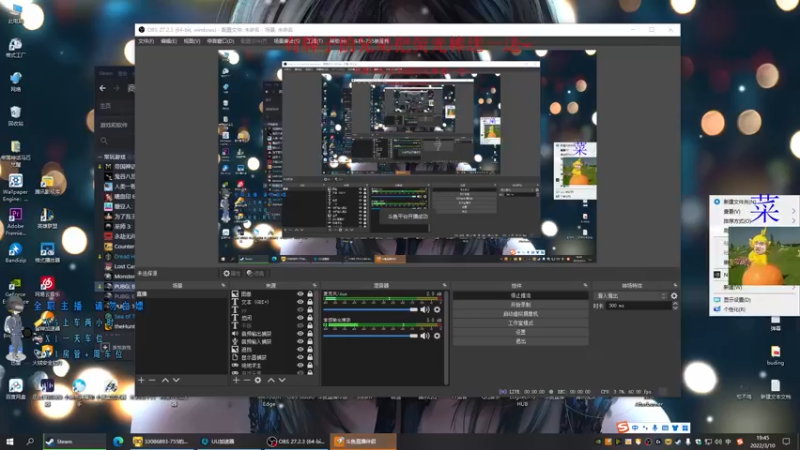This screenshot has width=800, height=450.
Task: Open the 工具(T) menu
Action: coord(314,41)
